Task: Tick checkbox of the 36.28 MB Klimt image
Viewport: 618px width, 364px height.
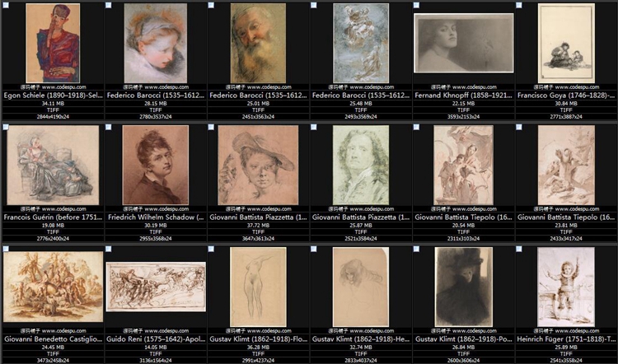Action: click(211, 249)
